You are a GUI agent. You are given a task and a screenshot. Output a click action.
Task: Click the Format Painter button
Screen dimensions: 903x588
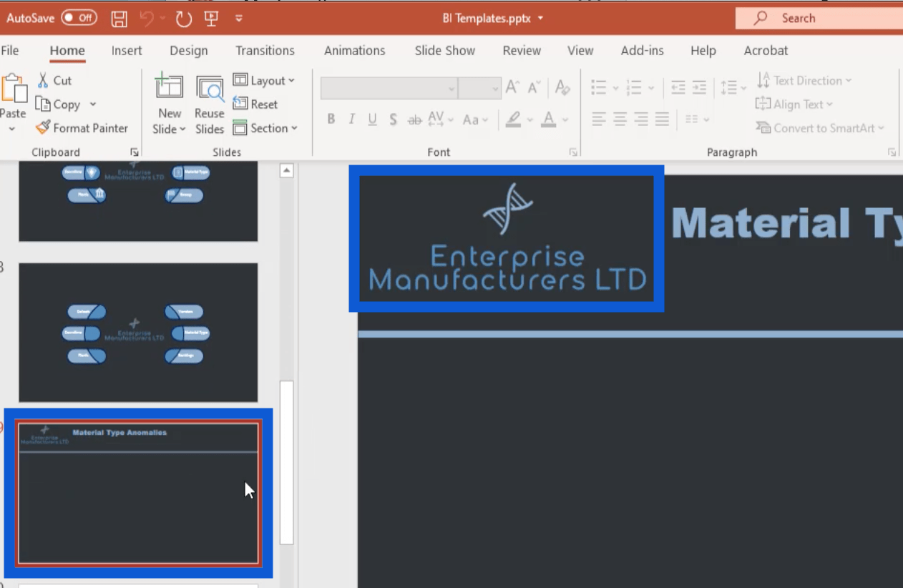(x=82, y=128)
